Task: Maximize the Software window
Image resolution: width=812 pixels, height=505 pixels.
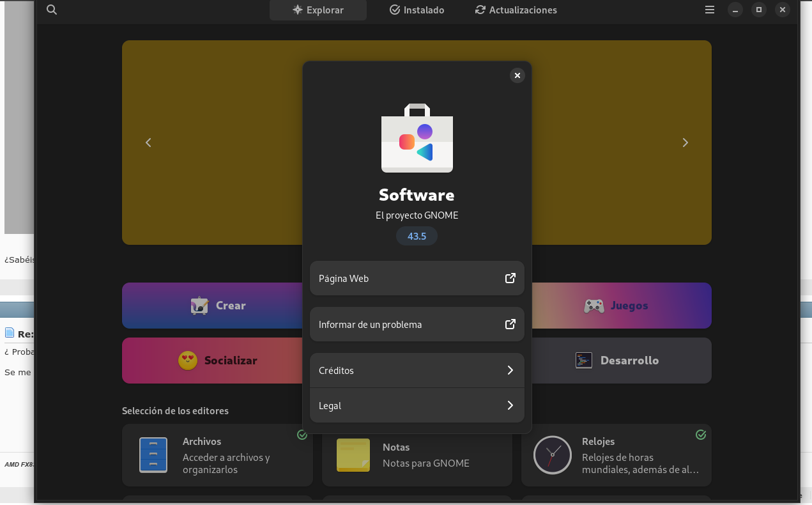Action: (759, 10)
